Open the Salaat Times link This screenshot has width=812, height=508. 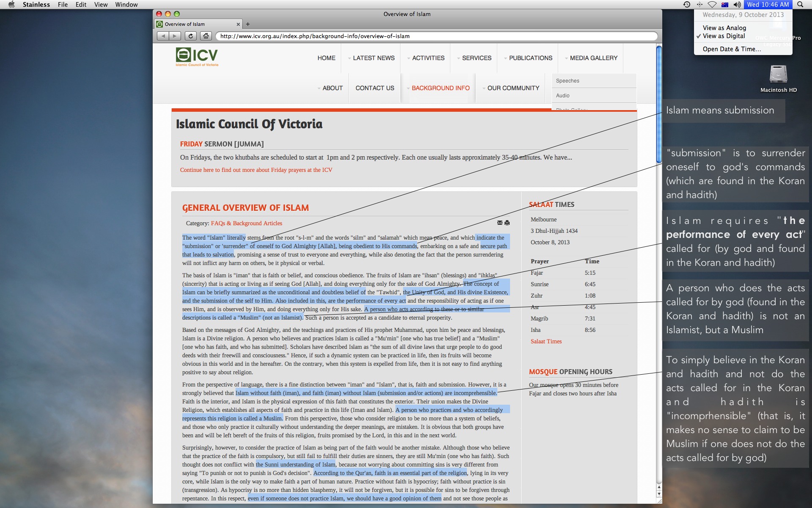click(x=546, y=341)
